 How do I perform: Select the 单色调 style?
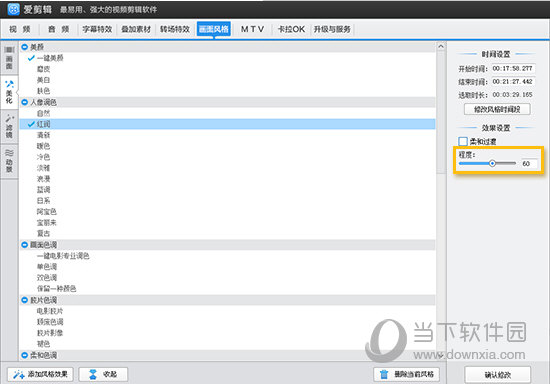(47, 267)
